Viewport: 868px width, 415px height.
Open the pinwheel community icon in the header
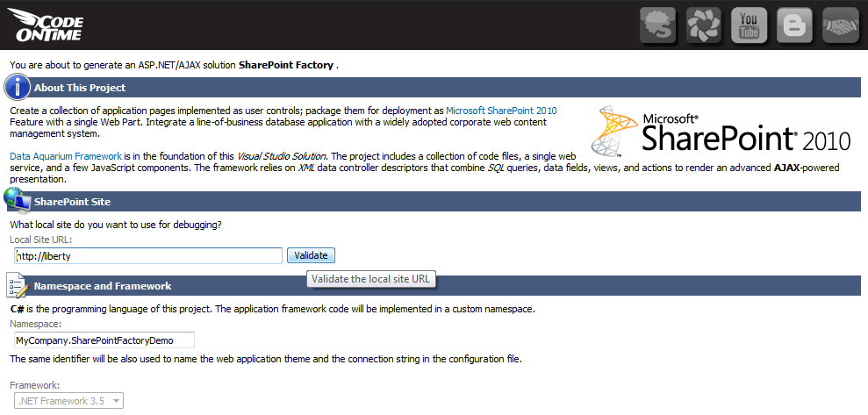point(704,25)
